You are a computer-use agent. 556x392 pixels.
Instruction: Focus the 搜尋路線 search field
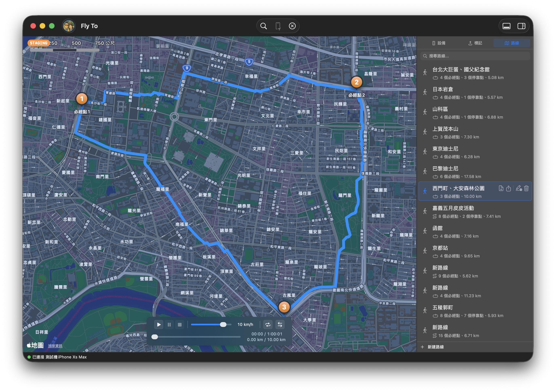tap(475, 56)
